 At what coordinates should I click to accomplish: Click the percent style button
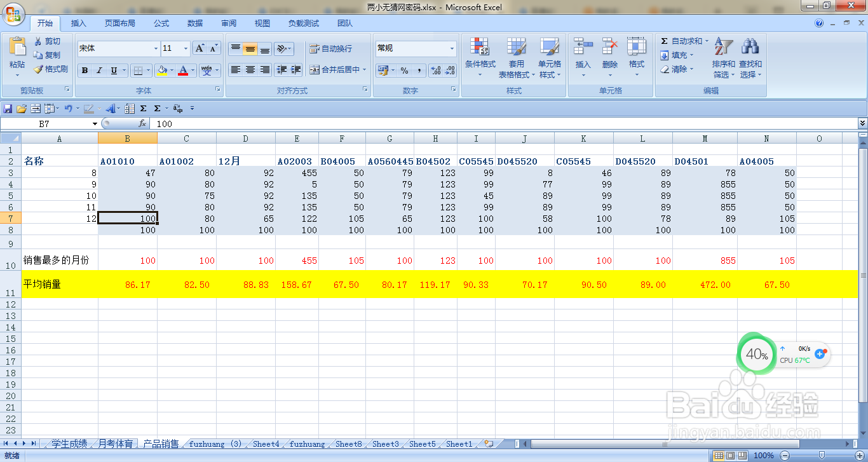pyautogui.click(x=404, y=71)
